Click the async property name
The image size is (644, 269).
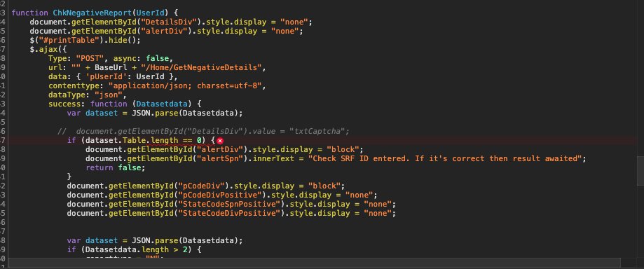coord(125,58)
